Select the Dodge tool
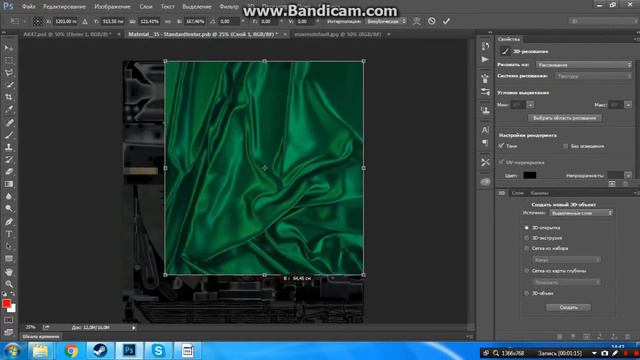 click(x=9, y=209)
